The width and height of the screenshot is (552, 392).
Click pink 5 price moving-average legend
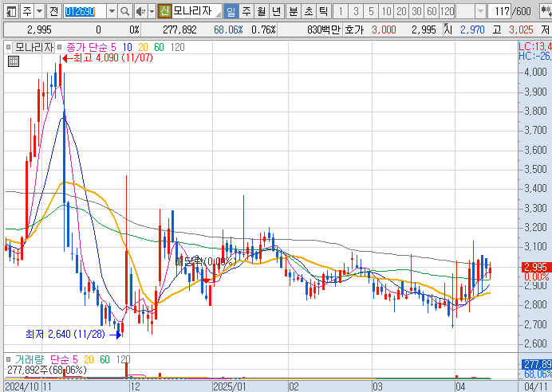point(113,47)
